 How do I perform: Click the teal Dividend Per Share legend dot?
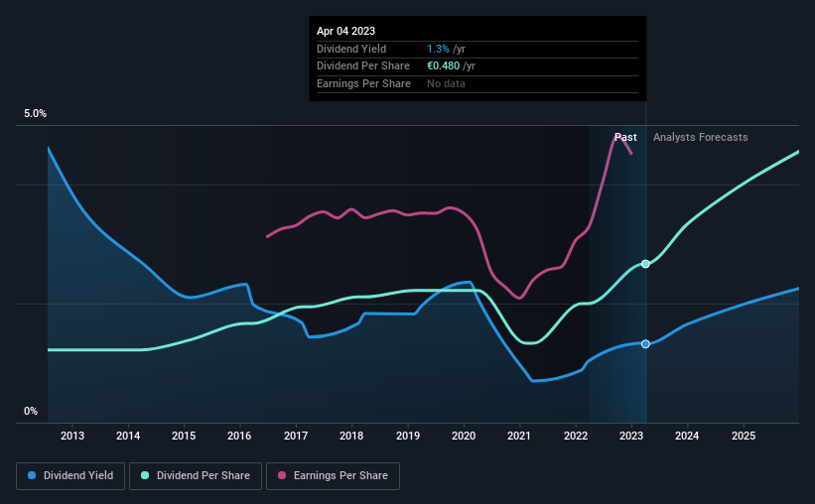(145, 475)
